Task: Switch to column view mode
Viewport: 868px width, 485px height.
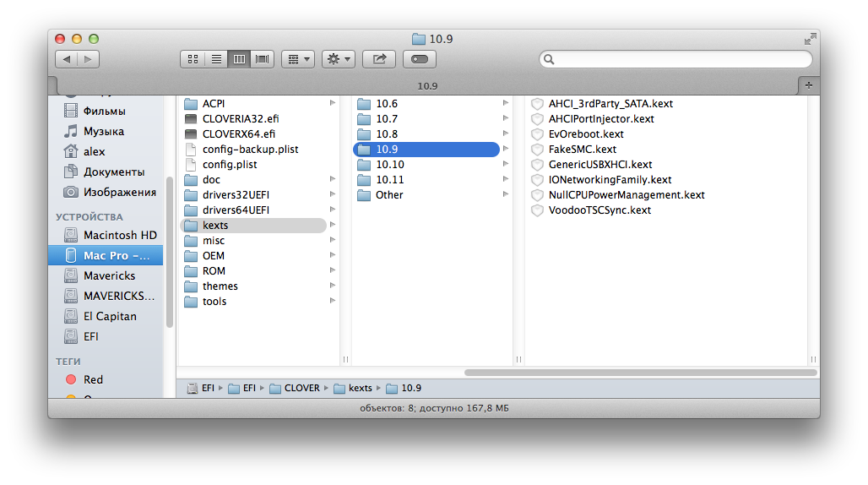Action: tap(239, 59)
